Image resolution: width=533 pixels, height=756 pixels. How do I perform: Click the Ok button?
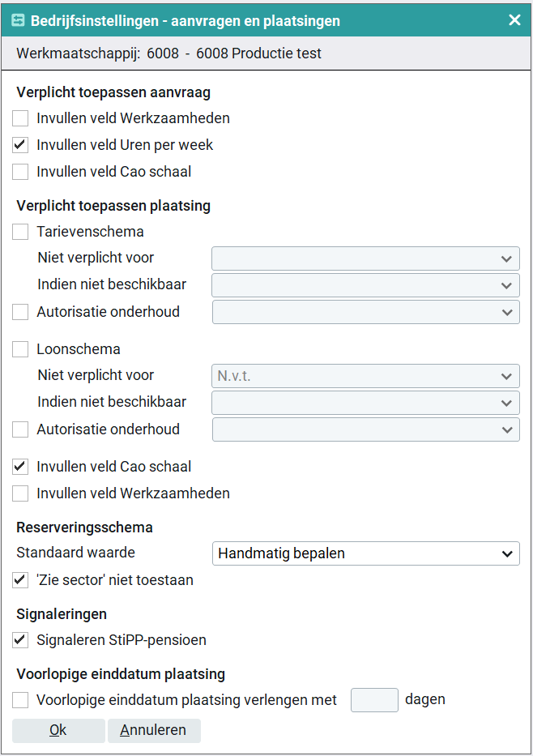tap(58, 730)
